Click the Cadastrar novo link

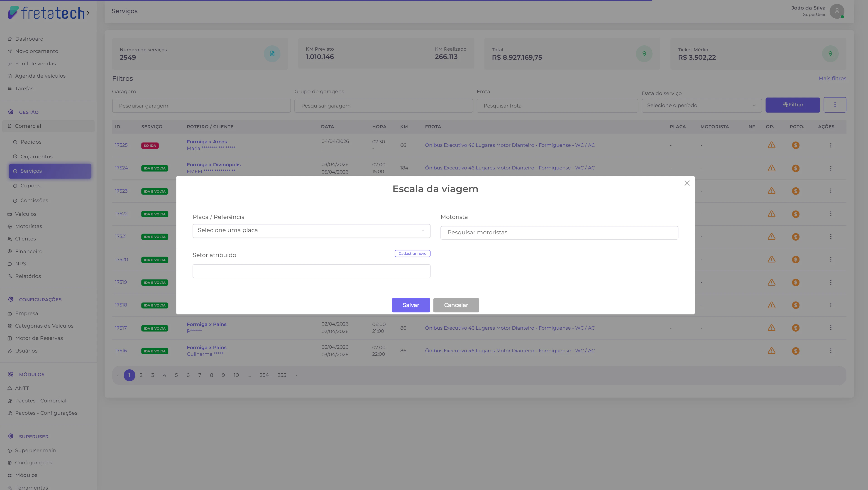click(x=412, y=253)
